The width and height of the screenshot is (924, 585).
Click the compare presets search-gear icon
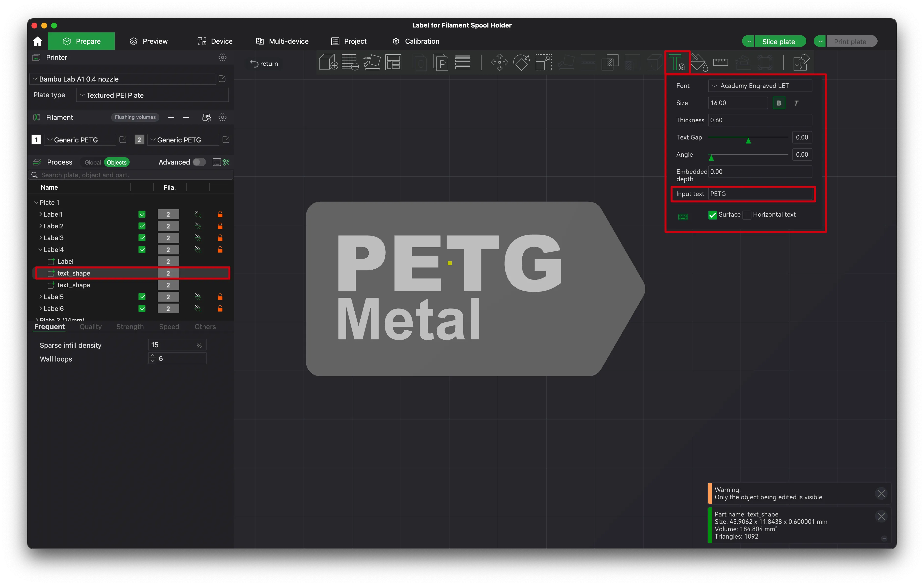tap(226, 162)
